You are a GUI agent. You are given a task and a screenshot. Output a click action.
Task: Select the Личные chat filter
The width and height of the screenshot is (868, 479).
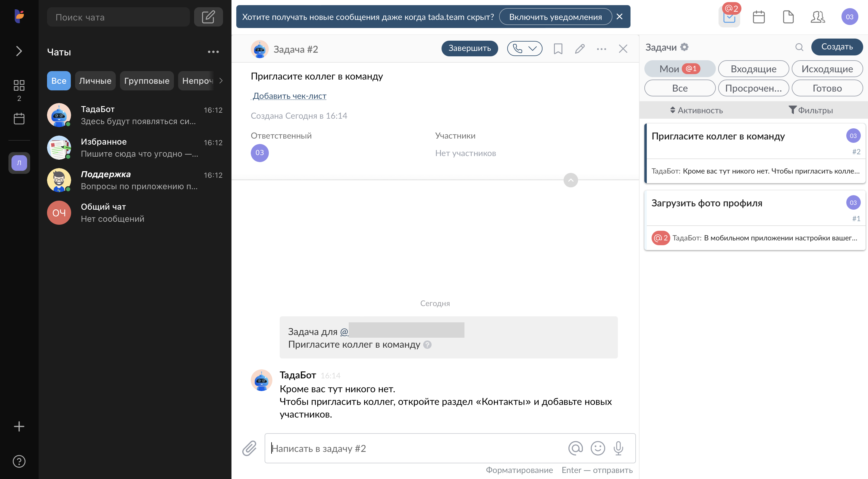coord(95,81)
